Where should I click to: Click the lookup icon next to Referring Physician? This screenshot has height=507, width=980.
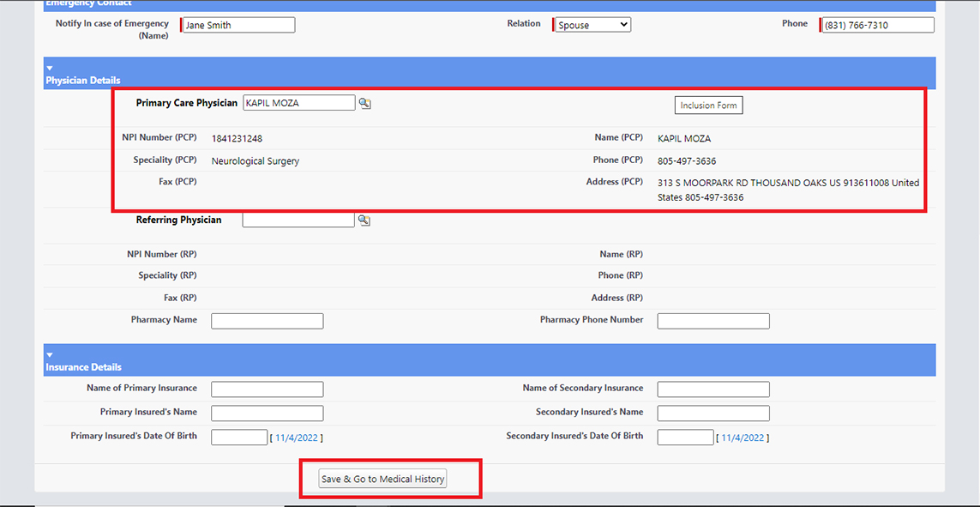pos(364,220)
